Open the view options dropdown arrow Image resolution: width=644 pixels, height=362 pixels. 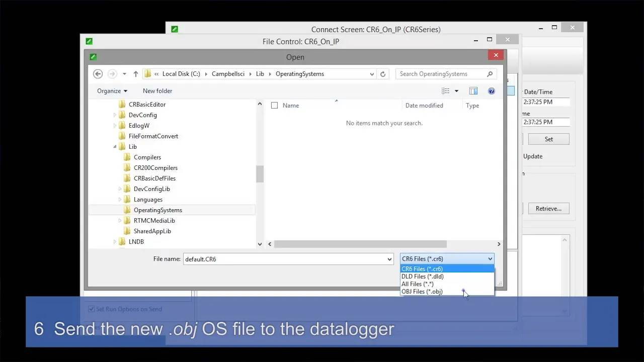point(456,91)
